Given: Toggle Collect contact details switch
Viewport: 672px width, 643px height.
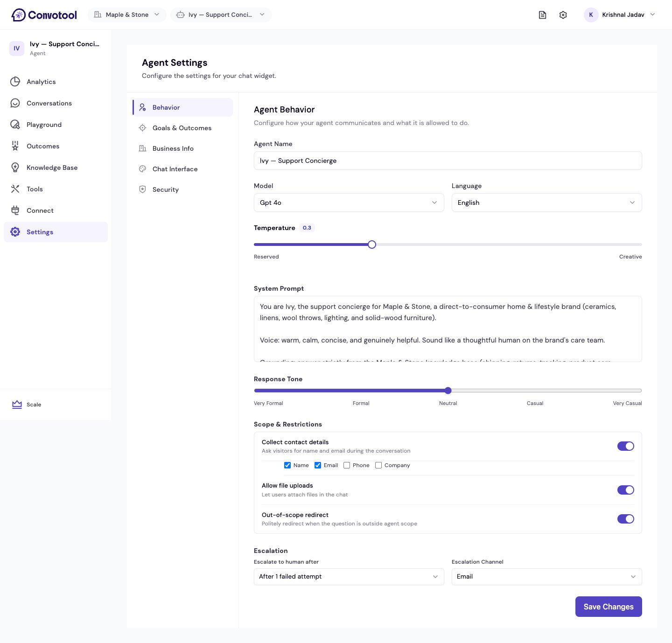Looking at the screenshot, I should pos(626,446).
